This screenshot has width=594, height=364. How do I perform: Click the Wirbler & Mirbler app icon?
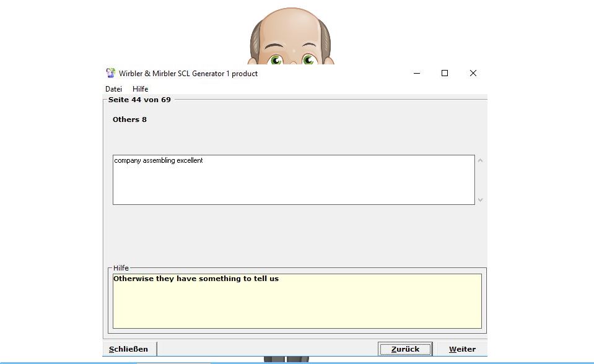(x=111, y=73)
